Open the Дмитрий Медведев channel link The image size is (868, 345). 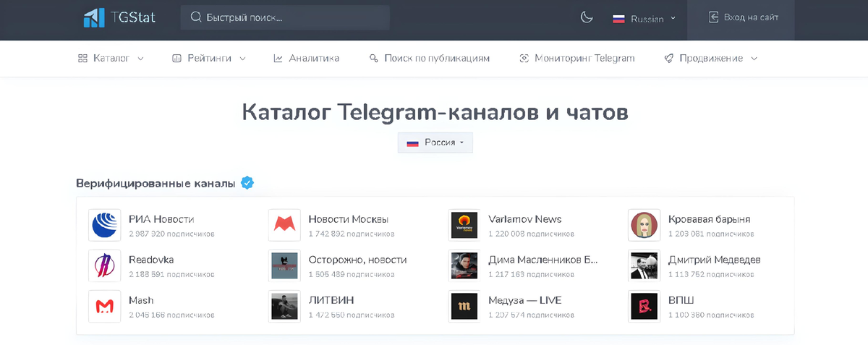715,260
